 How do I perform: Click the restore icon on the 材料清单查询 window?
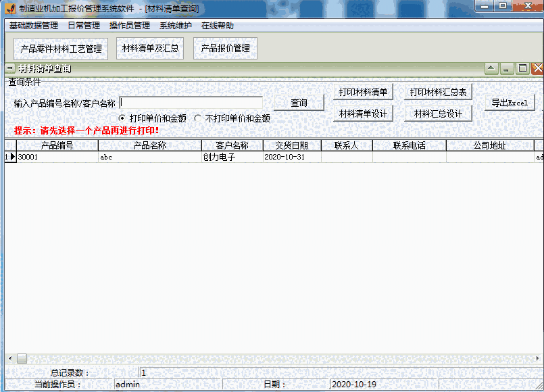521,68
